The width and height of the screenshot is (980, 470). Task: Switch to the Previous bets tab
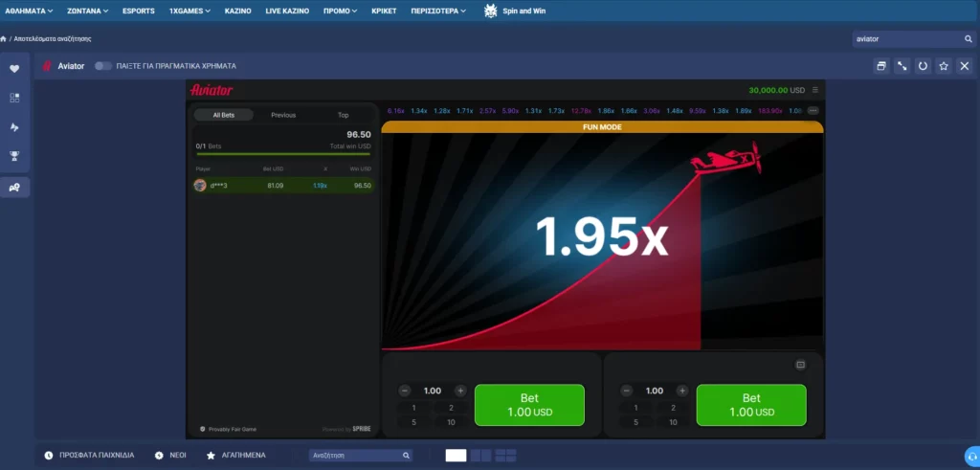click(x=283, y=115)
